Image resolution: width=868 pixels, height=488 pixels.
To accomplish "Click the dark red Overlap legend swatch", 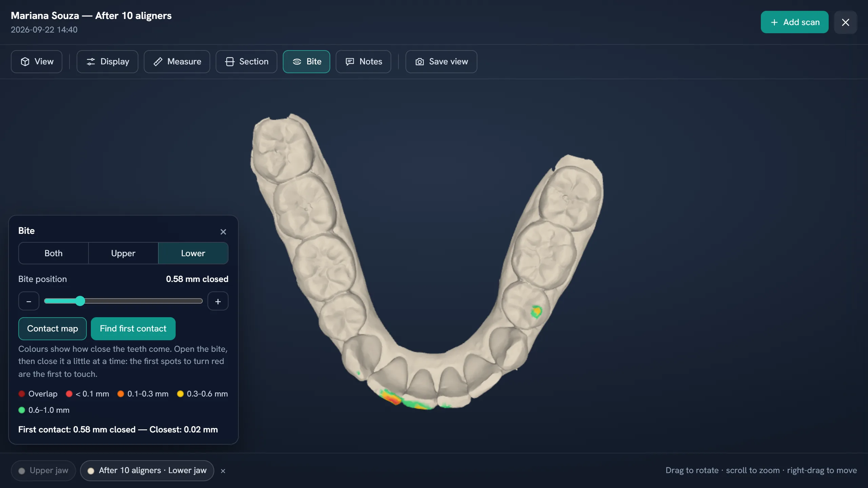I will point(22,394).
